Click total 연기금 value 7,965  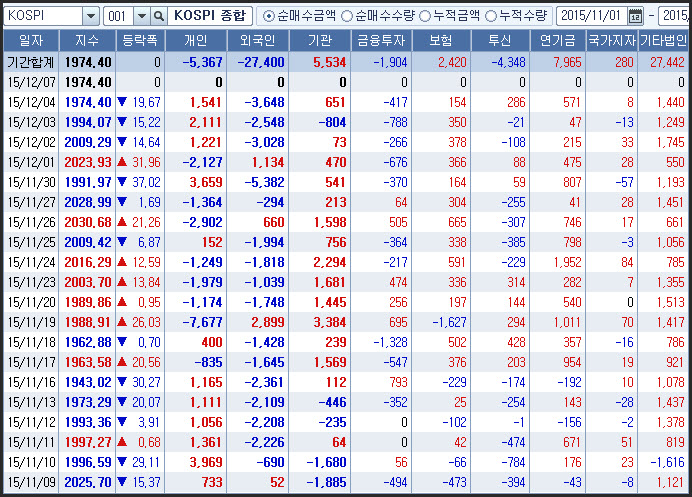point(568,62)
